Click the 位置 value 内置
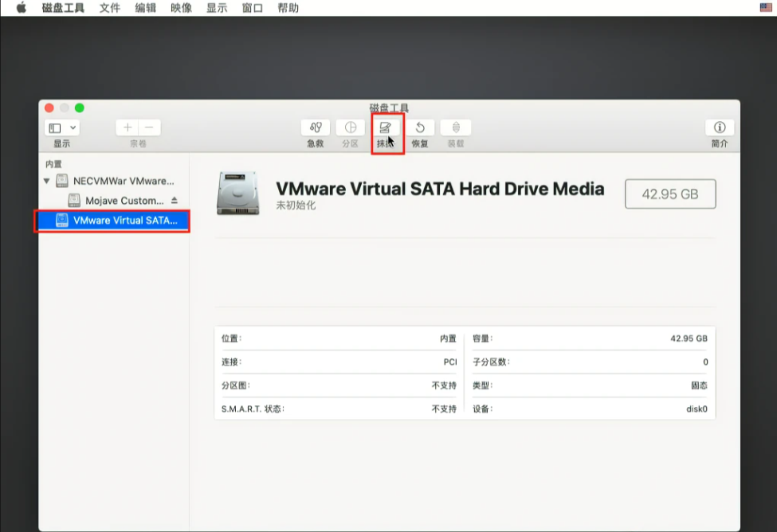 point(448,338)
